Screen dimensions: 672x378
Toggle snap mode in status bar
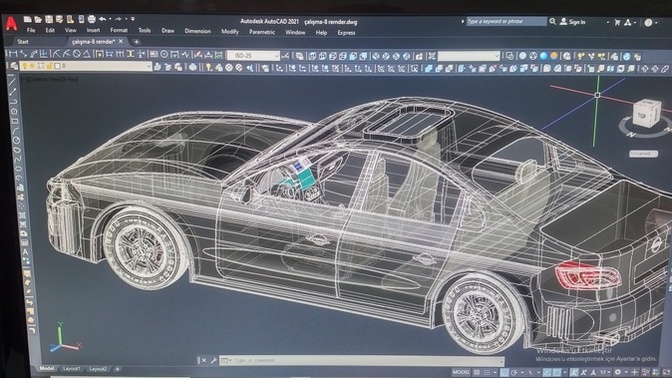click(x=487, y=372)
